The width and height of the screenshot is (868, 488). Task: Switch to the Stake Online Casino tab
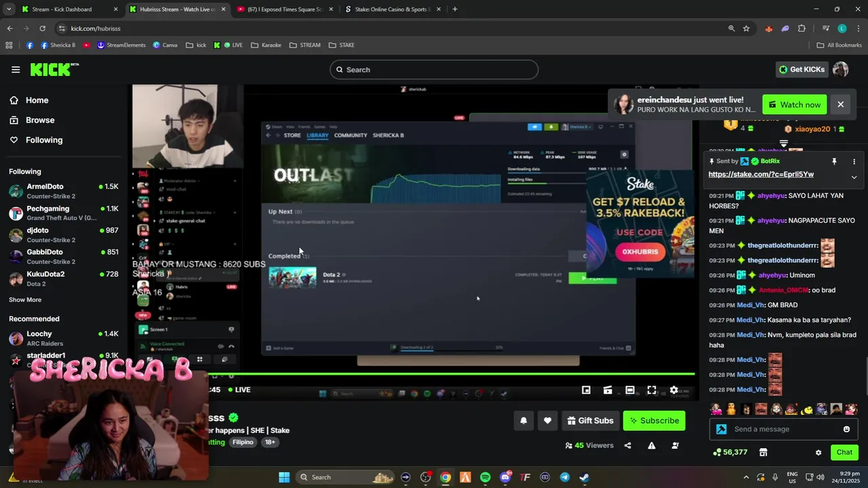click(x=393, y=9)
